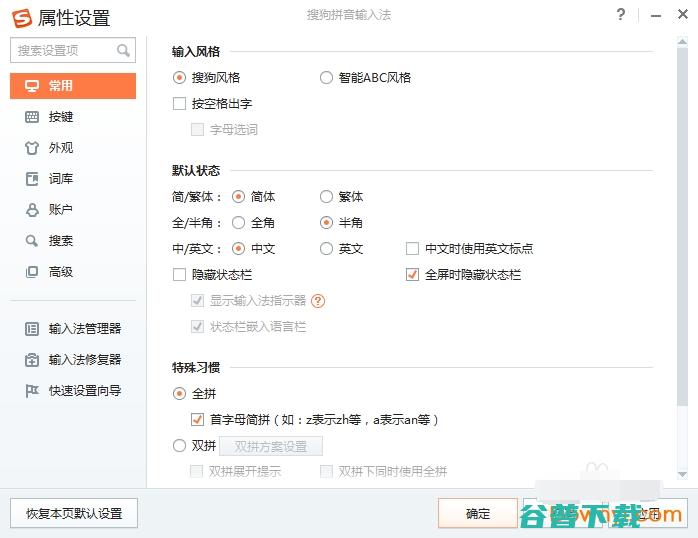Viewport: 698px width, 538px height.
Task: Click scrollbar up arrow
Action: coord(682,41)
